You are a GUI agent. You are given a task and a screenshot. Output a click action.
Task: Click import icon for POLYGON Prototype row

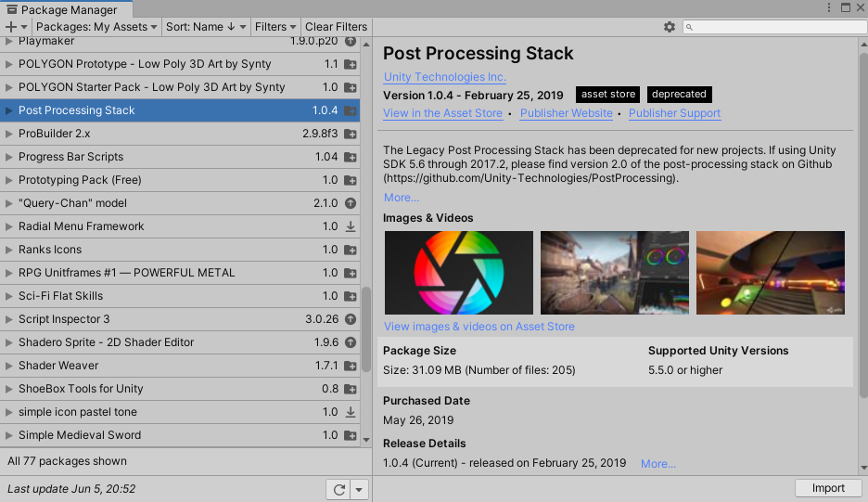pos(351,64)
